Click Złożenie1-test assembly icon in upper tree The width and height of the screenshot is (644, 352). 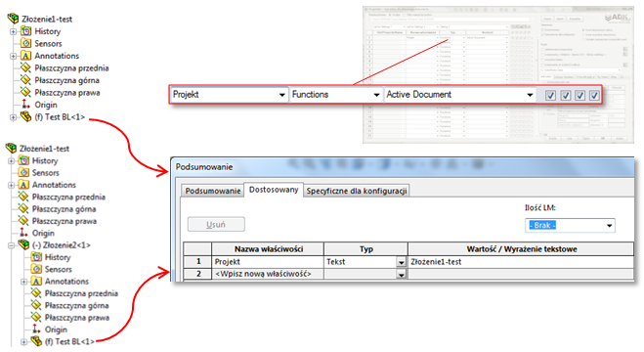[x=13, y=19]
